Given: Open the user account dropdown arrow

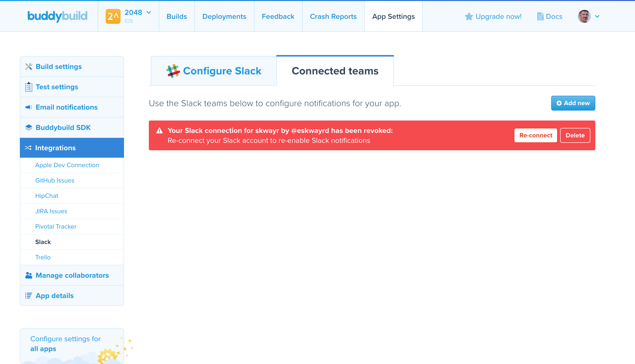Looking at the screenshot, I should [x=598, y=17].
